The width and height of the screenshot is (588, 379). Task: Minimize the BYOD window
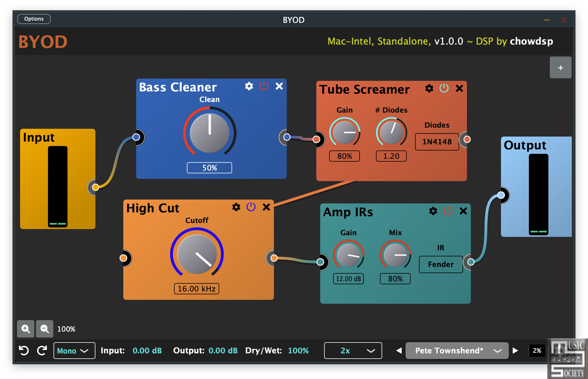547,20
